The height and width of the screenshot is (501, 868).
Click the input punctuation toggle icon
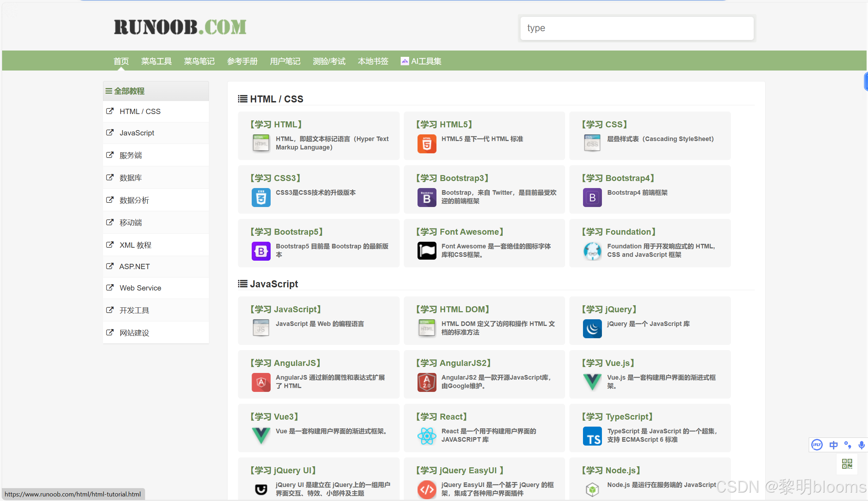(x=848, y=445)
